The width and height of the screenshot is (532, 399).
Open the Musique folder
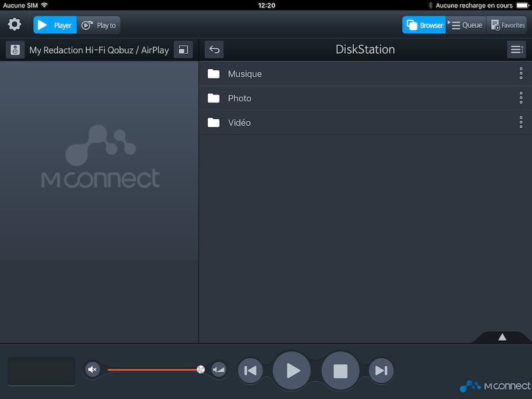click(366, 74)
